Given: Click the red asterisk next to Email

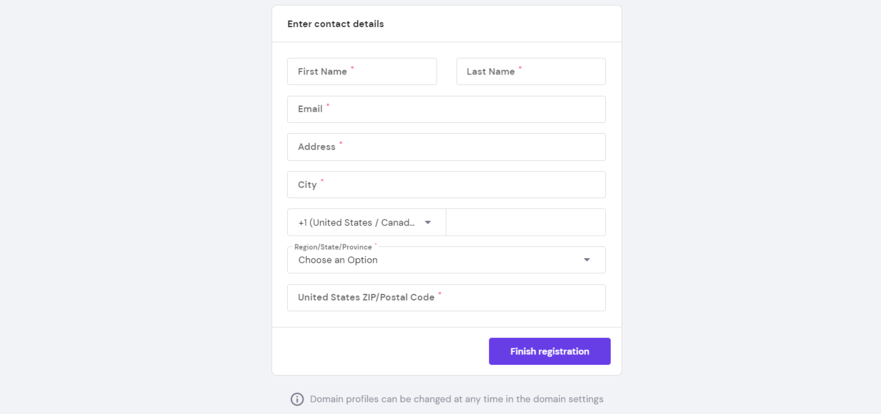Looking at the screenshot, I should point(328,106).
